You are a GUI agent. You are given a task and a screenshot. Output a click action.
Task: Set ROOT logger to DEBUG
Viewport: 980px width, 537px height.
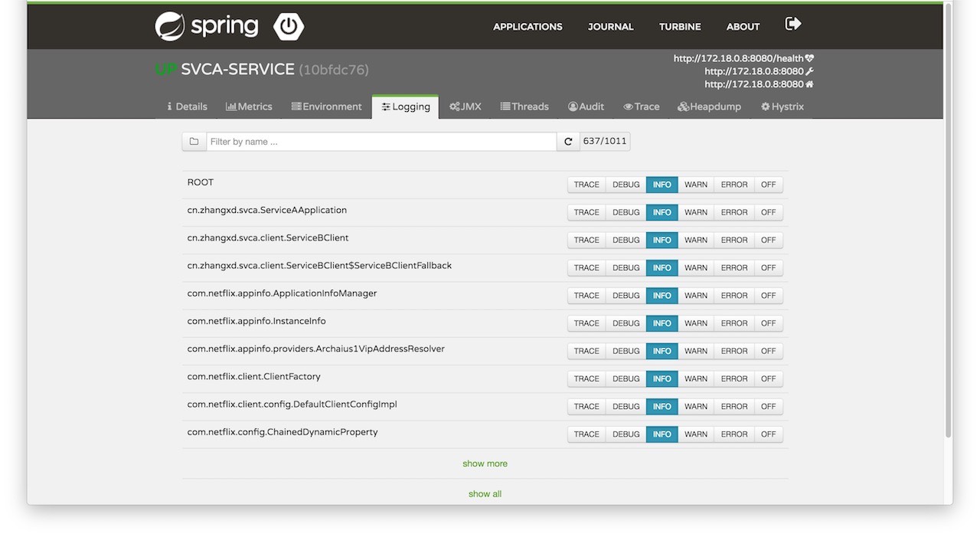[626, 185]
